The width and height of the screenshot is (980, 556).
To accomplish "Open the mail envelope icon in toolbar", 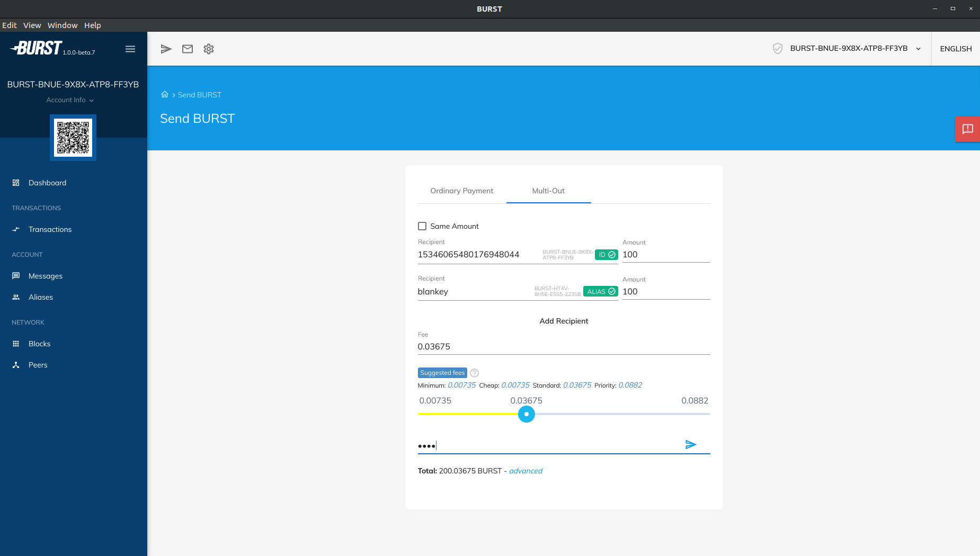I will [x=188, y=49].
